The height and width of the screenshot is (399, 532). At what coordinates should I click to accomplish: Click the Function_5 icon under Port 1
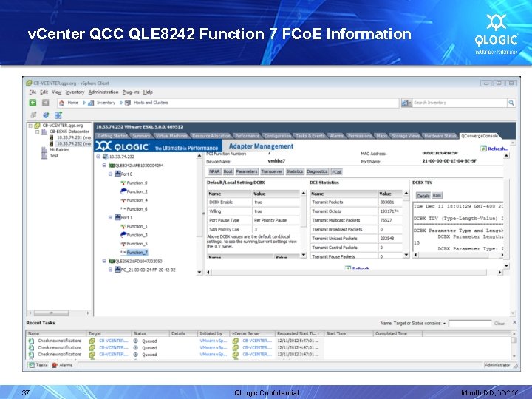[x=123, y=244]
